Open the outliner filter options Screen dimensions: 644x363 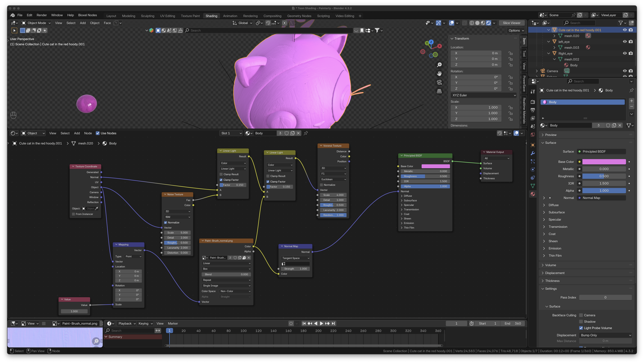[x=622, y=23]
